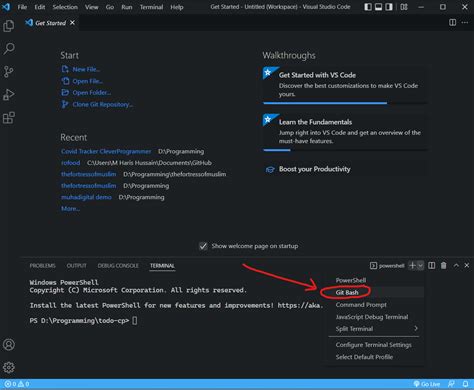Open the Go menu
Image resolution: width=474 pixels, height=390 pixels.
[x=110, y=7]
